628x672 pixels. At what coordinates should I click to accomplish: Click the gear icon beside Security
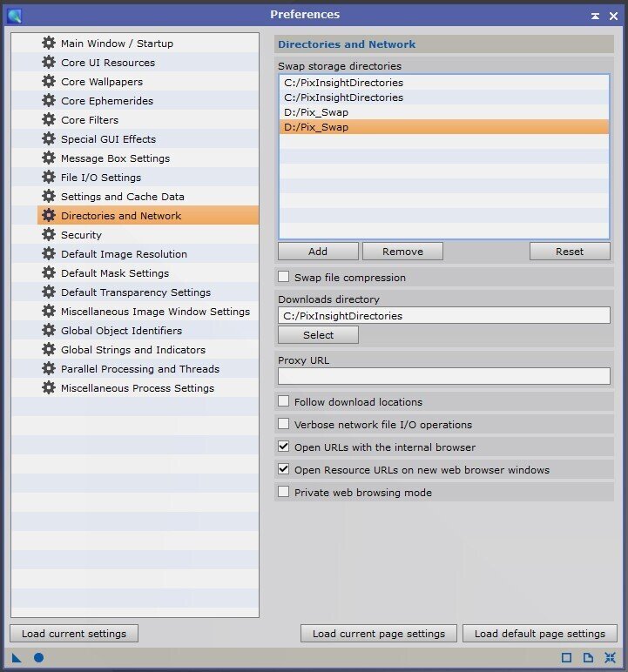[x=49, y=234]
